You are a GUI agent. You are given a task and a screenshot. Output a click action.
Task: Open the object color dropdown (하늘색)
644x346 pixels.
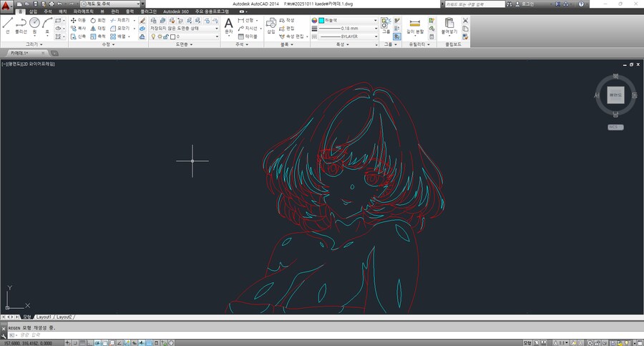[348, 20]
